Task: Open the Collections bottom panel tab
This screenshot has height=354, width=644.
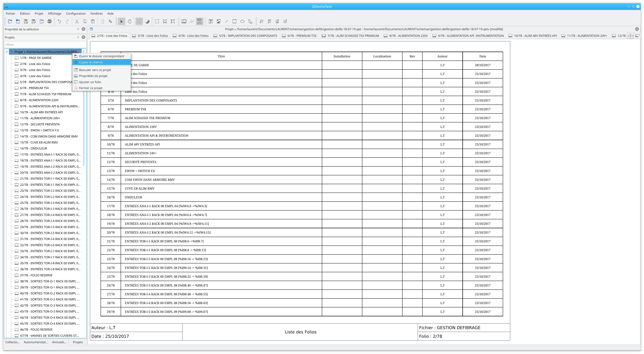Action: (12, 342)
